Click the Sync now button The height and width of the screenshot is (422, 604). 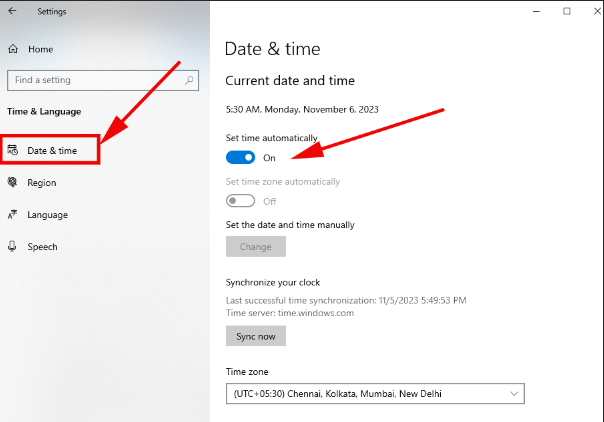tap(256, 336)
